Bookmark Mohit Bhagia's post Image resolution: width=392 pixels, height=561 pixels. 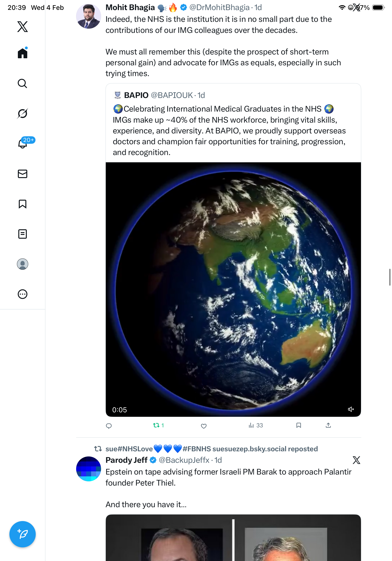[298, 425]
